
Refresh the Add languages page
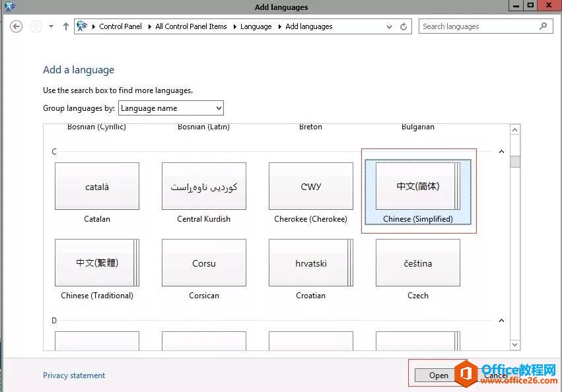click(404, 26)
